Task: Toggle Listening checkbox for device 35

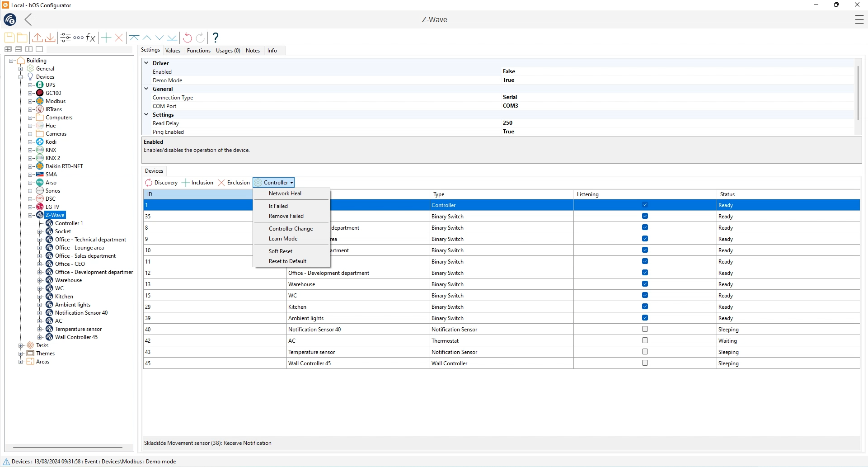Action: (645, 216)
